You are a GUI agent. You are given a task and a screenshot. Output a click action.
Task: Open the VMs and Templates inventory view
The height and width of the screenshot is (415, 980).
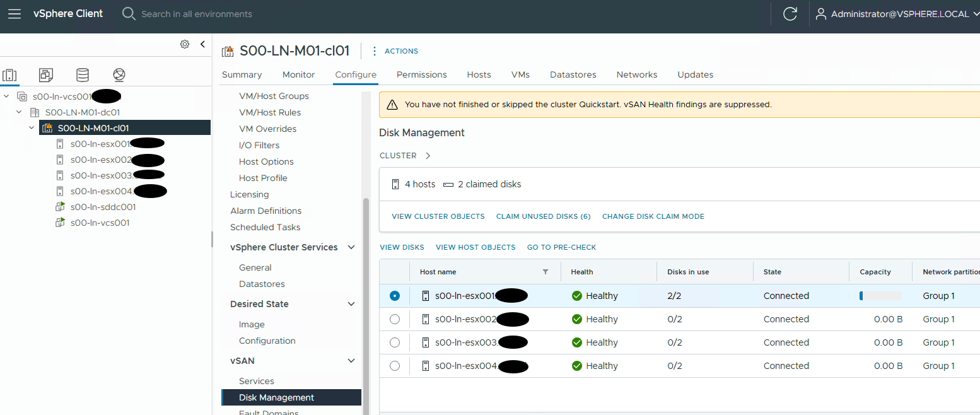pos(46,75)
